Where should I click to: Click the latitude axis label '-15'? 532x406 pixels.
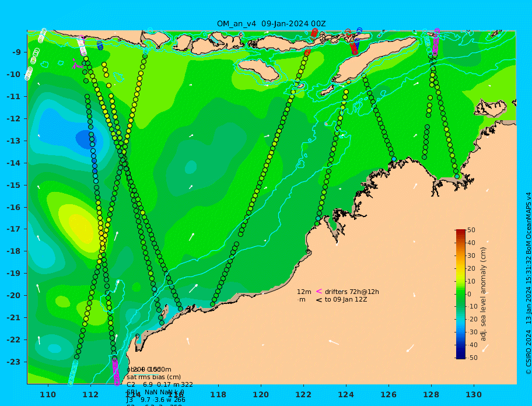13,185
